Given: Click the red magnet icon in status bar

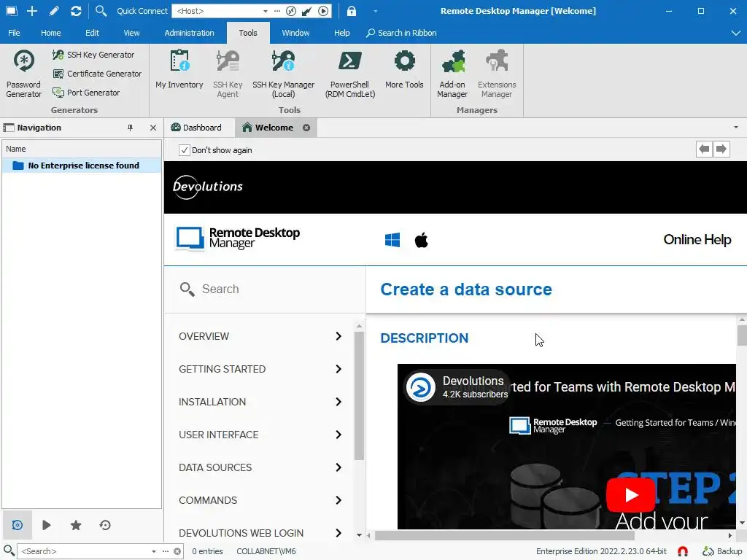Looking at the screenshot, I should pyautogui.click(x=683, y=551).
